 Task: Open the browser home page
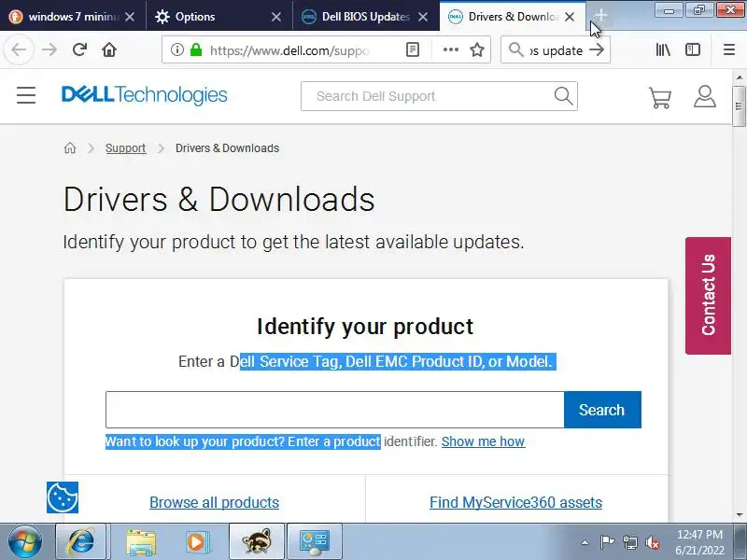click(x=109, y=50)
